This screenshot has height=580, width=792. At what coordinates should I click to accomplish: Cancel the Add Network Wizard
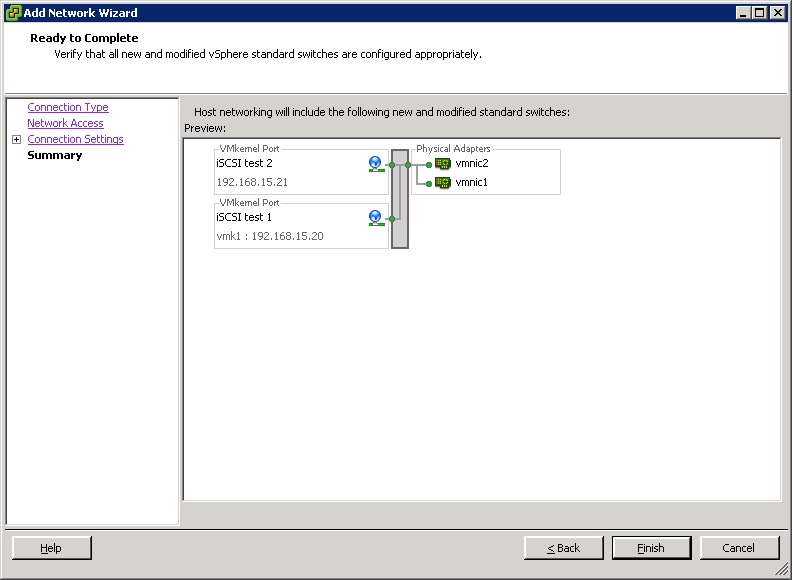point(739,548)
